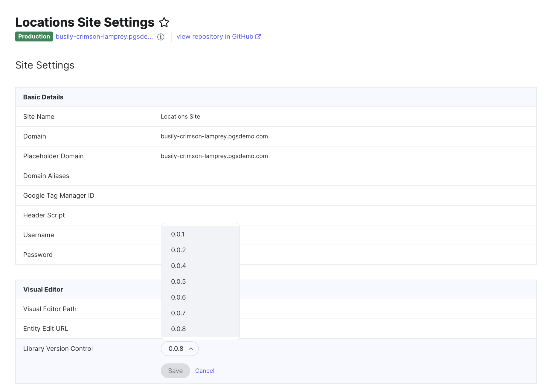Click the favorite star icon beside title

pos(164,22)
